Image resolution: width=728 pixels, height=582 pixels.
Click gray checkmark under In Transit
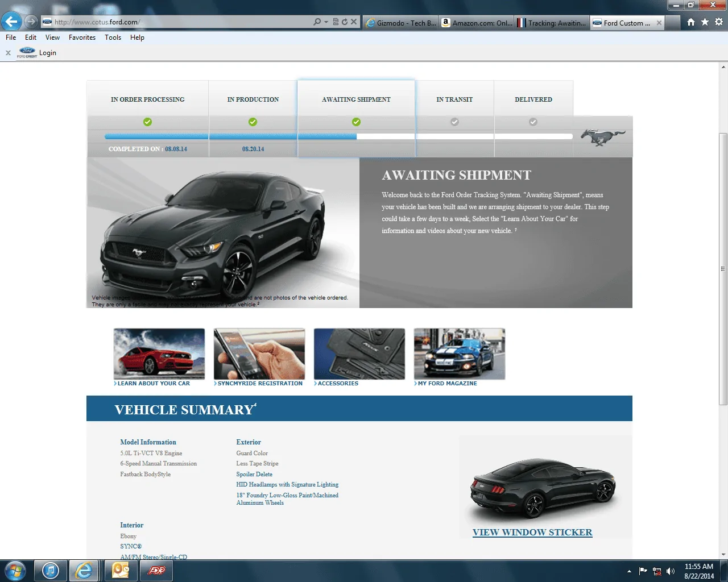[x=454, y=122]
